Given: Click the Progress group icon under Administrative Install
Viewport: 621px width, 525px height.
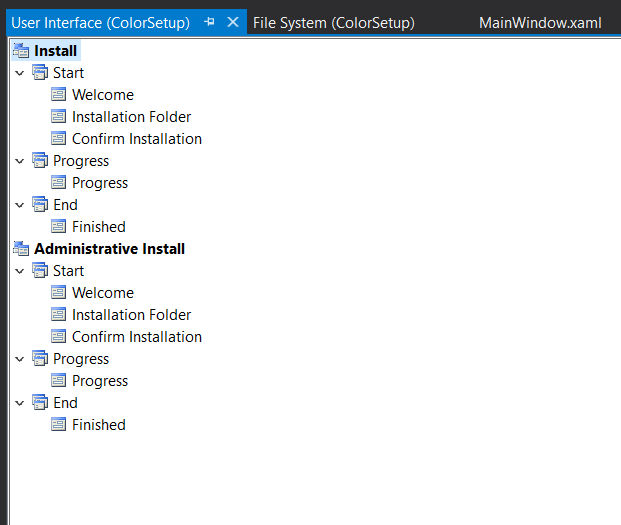Looking at the screenshot, I should [40, 358].
